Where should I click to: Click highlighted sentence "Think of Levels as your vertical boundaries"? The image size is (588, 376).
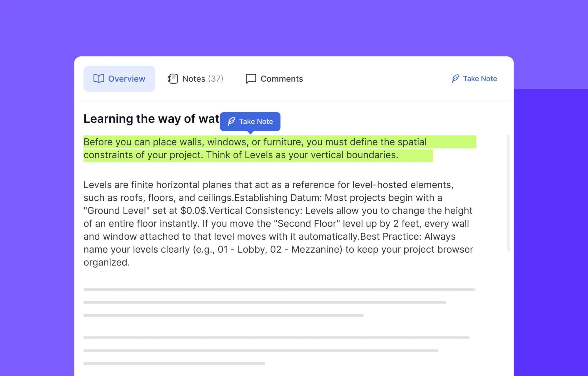point(302,155)
